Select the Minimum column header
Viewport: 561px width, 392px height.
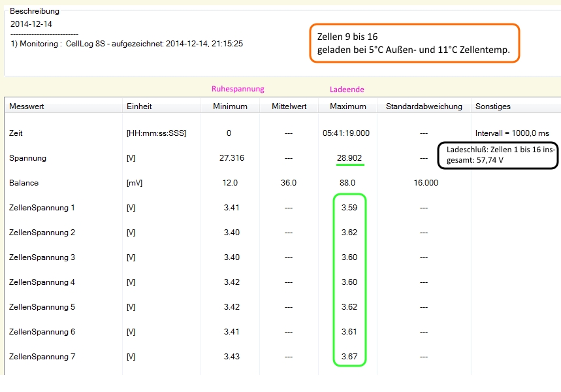coord(229,106)
